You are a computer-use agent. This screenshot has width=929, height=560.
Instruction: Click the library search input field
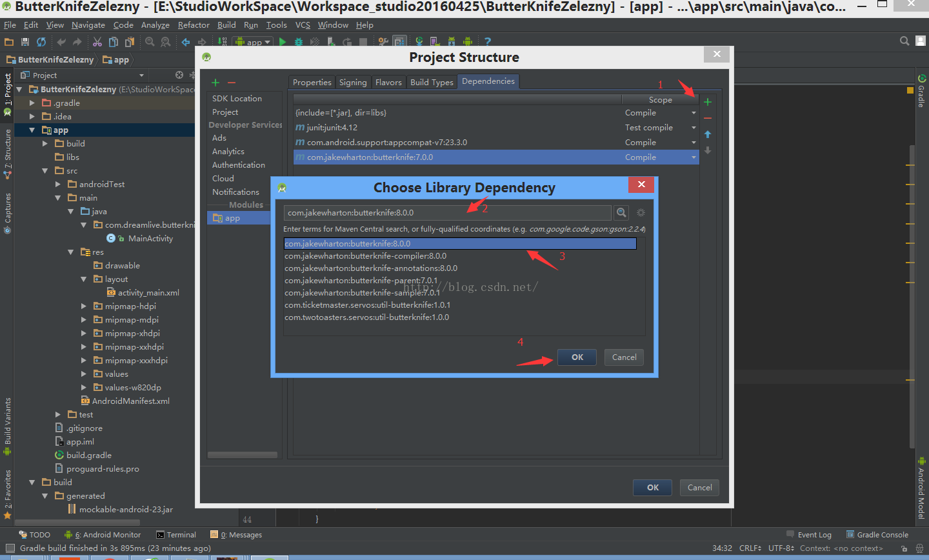click(447, 213)
